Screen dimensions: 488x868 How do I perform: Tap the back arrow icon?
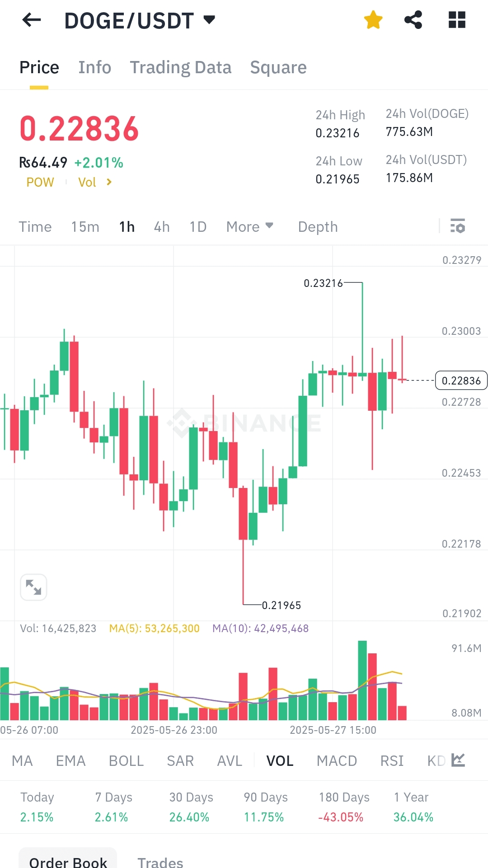coord(32,20)
